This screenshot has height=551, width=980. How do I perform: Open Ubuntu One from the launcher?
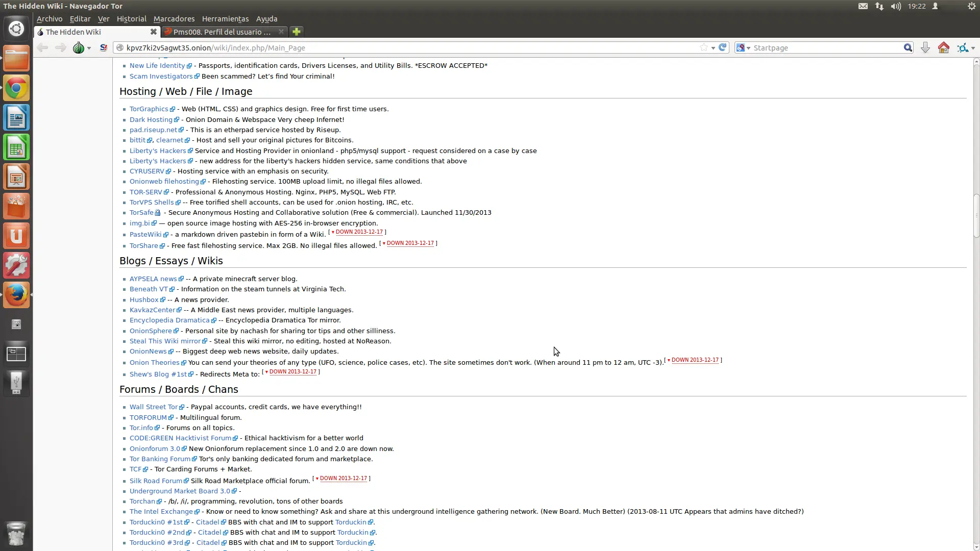coord(16,236)
